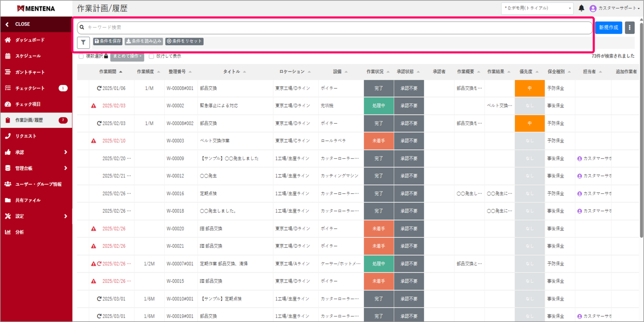
Task: Open the ダッシュボード sidebar icon
Action: (x=8, y=40)
